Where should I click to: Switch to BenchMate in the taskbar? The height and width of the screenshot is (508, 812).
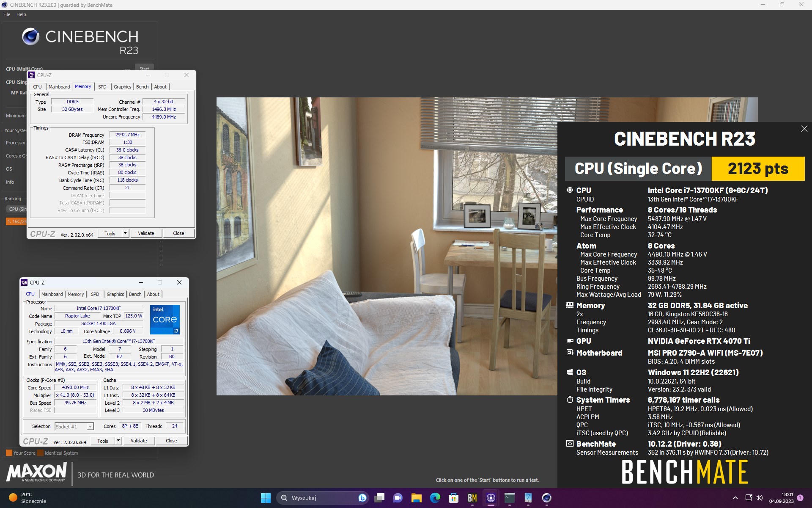click(x=472, y=498)
